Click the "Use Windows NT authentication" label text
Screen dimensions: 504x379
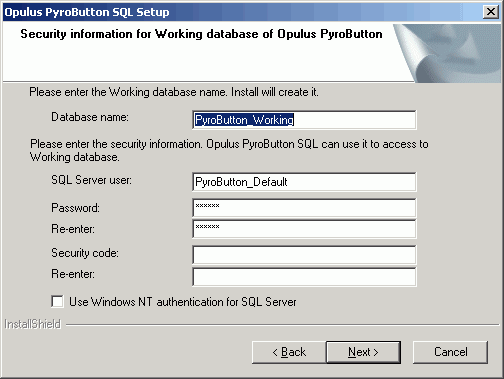click(183, 302)
